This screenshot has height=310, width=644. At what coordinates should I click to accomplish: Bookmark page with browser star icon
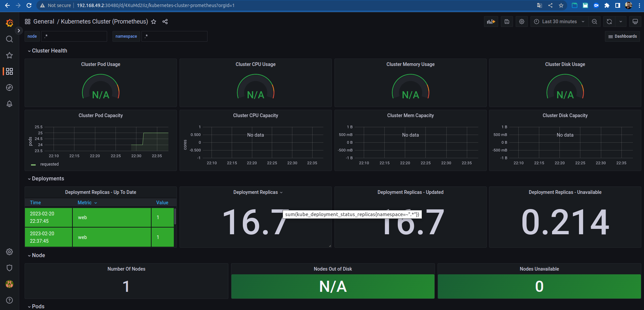pos(561,5)
